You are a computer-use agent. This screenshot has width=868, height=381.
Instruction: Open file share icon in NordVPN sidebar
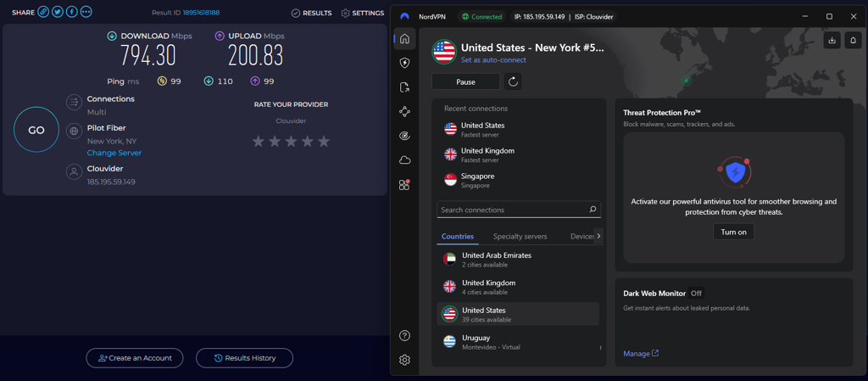tap(404, 87)
